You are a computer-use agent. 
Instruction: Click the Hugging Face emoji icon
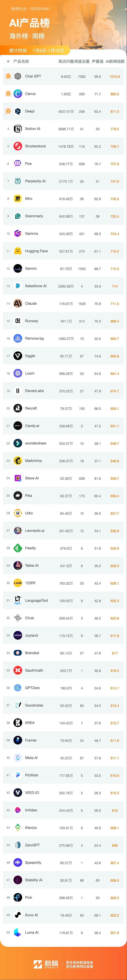click(17, 251)
